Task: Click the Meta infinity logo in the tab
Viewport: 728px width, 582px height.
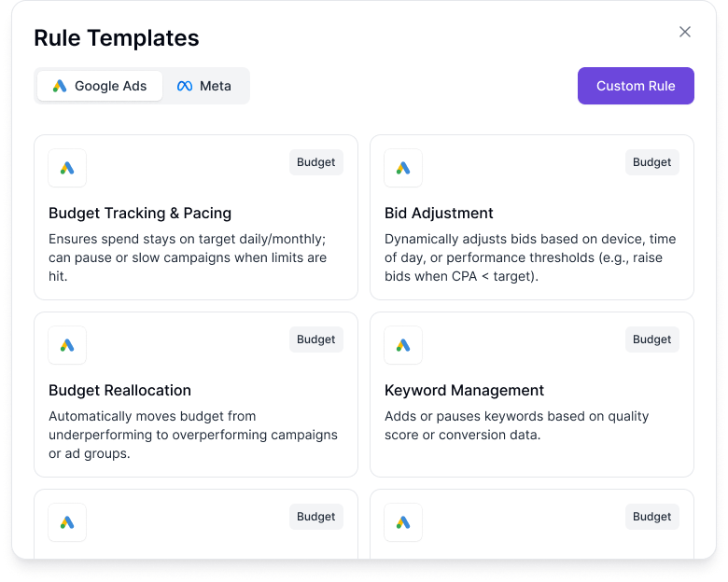Action: click(x=185, y=86)
